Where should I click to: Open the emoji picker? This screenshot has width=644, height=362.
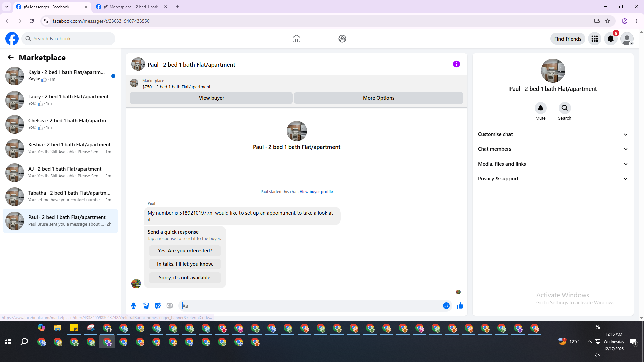(446, 306)
